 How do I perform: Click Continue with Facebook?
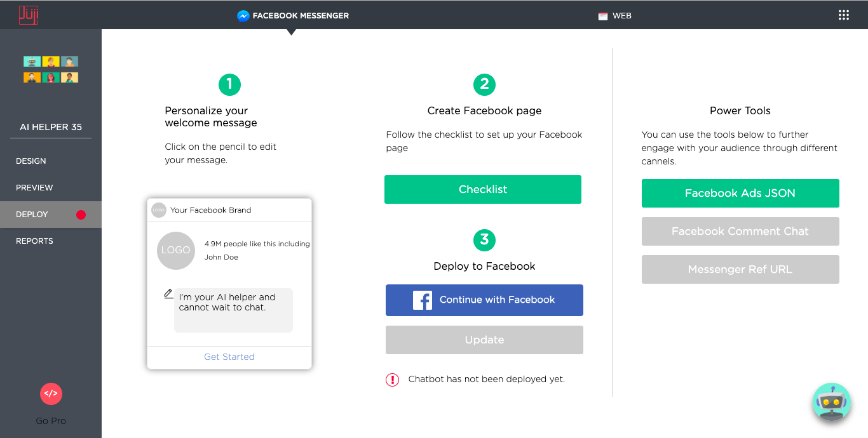484,300
